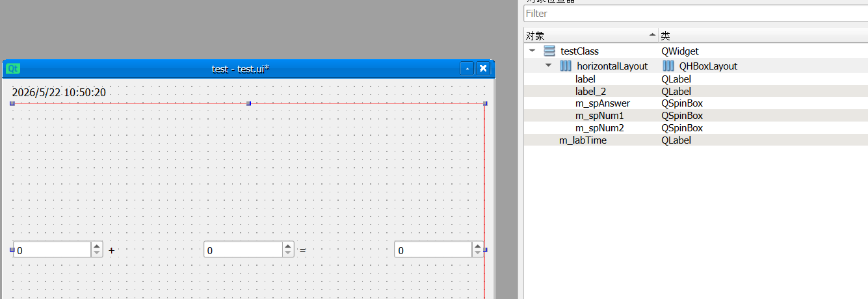Screen dimensions: 868x299
Task: Select horizontalLayout row text
Action: click(x=612, y=66)
